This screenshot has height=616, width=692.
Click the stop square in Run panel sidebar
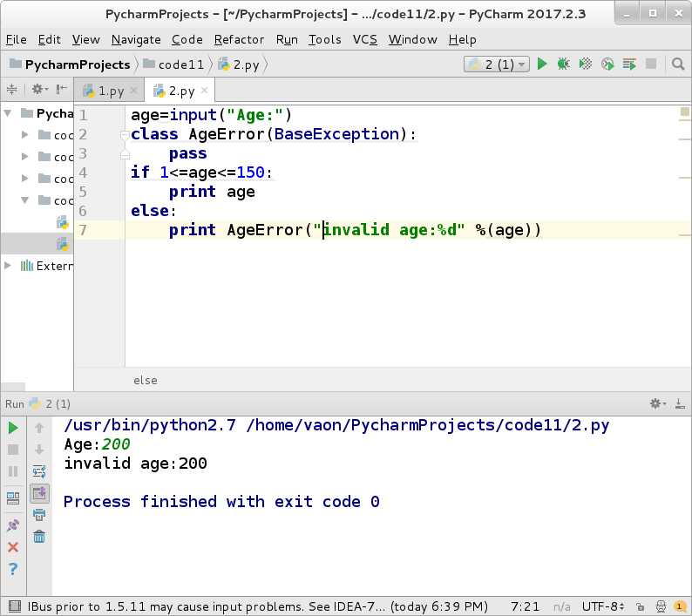[x=13, y=450]
